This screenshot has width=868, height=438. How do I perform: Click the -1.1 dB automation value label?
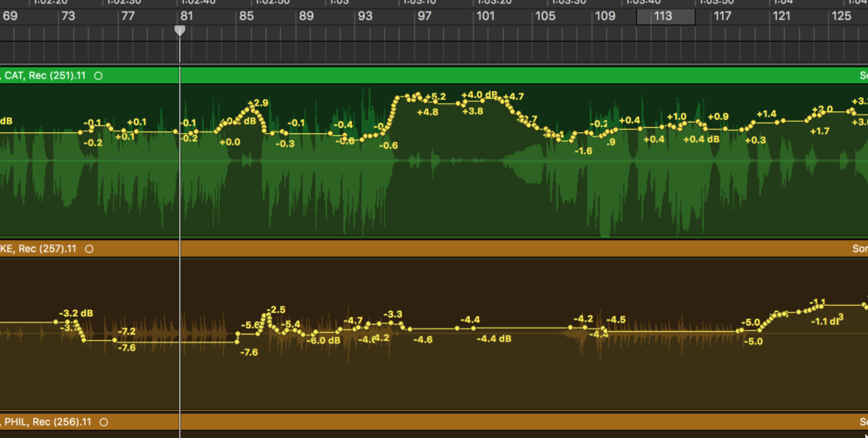click(825, 321)
